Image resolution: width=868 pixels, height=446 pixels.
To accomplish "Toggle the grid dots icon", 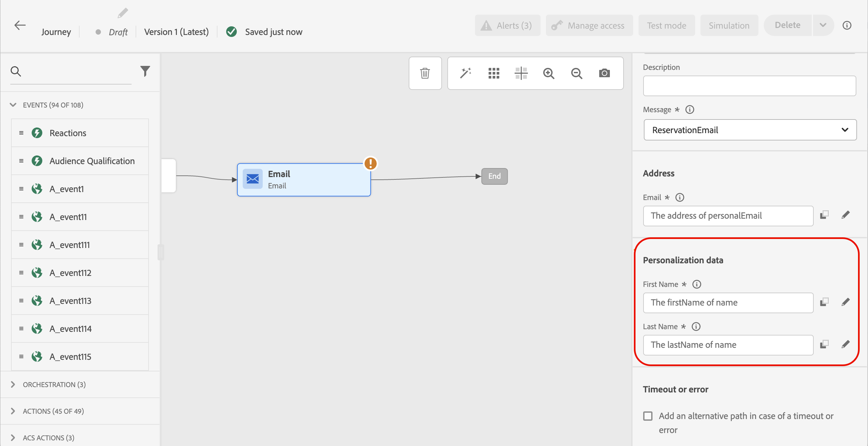I will [494, 73].
